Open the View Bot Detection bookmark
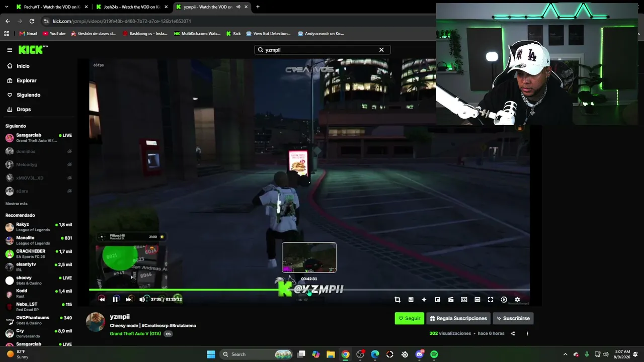This screenshot has height=362, width=644. click(268, 34)
